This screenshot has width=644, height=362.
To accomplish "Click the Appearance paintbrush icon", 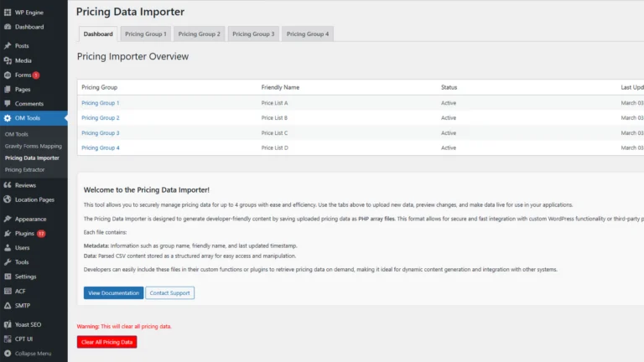I will 8,219.
